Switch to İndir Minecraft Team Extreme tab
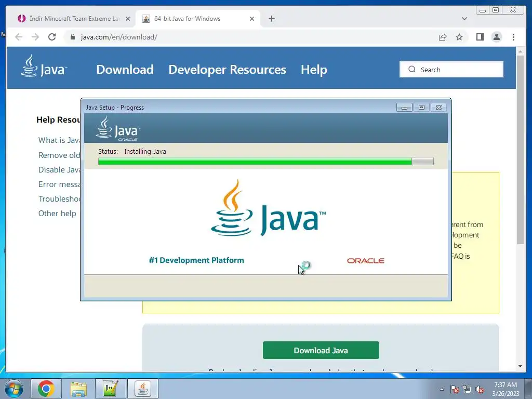532x399 pixels. click(74, 19)
